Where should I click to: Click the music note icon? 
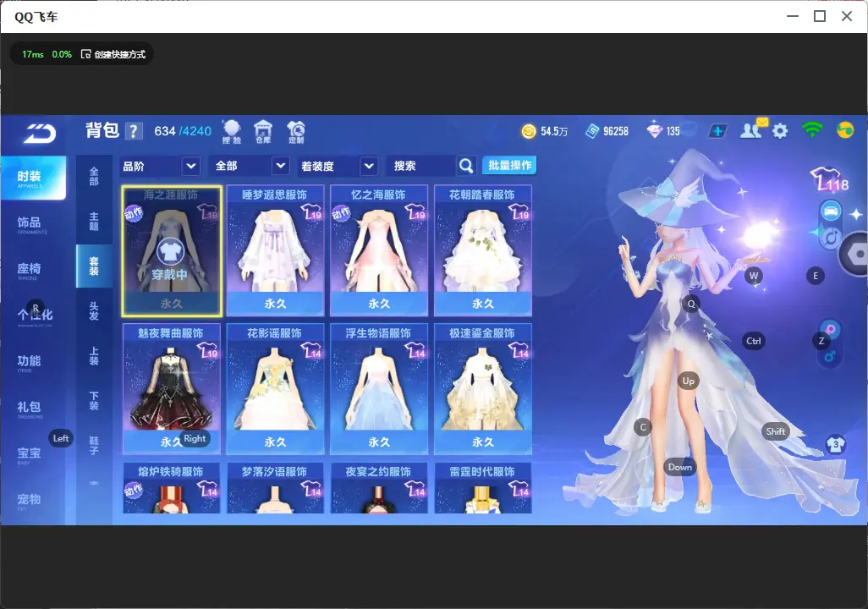831,238
